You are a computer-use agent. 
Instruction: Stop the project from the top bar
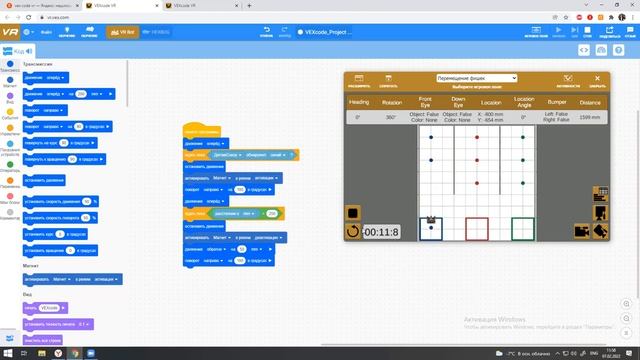pyautogui.click(x=587, y=32)
